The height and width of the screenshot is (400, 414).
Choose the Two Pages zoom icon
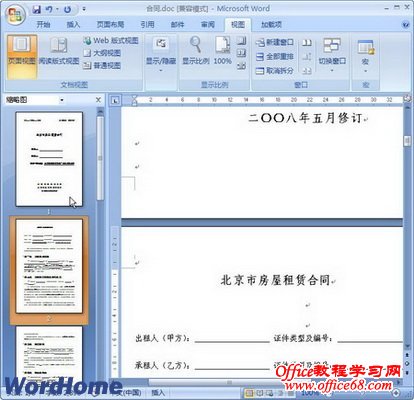242,53
